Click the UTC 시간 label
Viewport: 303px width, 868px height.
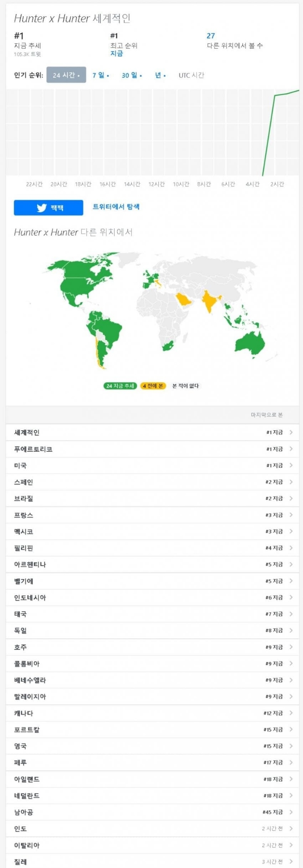pos(191,75)
